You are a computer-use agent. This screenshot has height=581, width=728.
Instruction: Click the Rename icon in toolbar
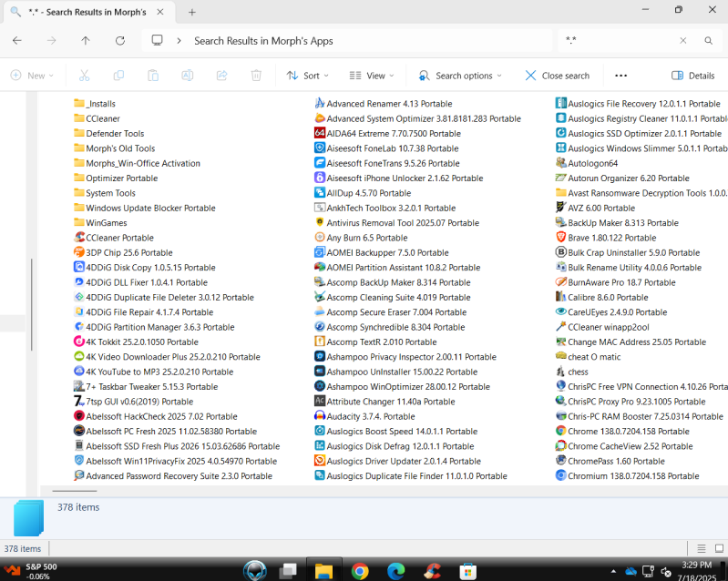(188, 76)
